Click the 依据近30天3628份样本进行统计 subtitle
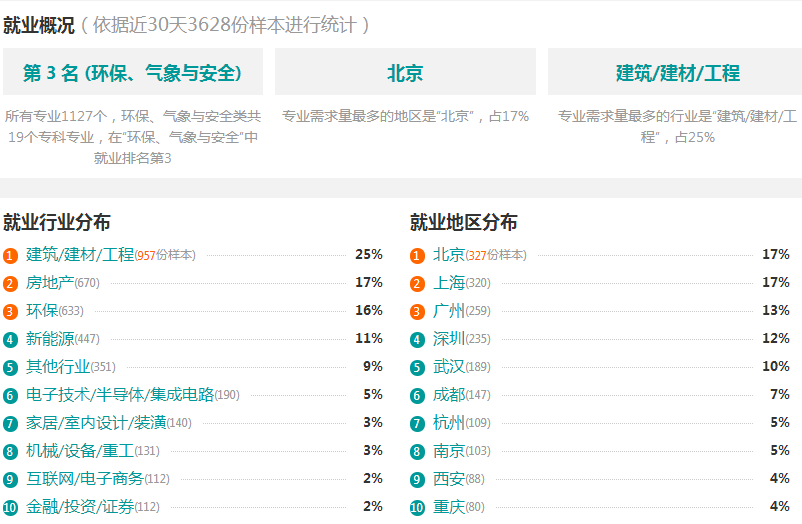Viewport: 802px width, 524px height. (x=224, y=25)
